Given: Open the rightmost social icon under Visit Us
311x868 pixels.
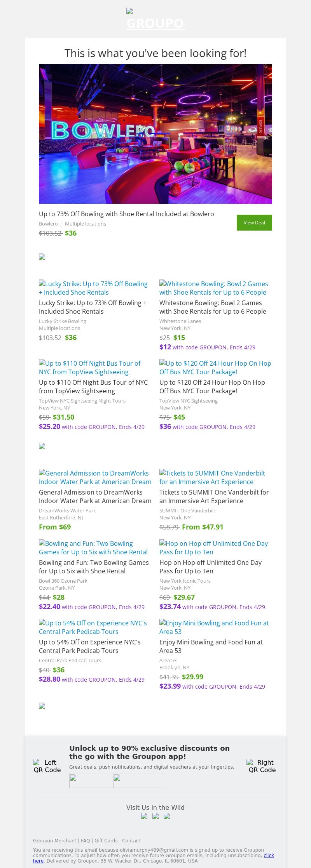Looking at the screenshot, I should pyautogui.click(x=167, y=816).
